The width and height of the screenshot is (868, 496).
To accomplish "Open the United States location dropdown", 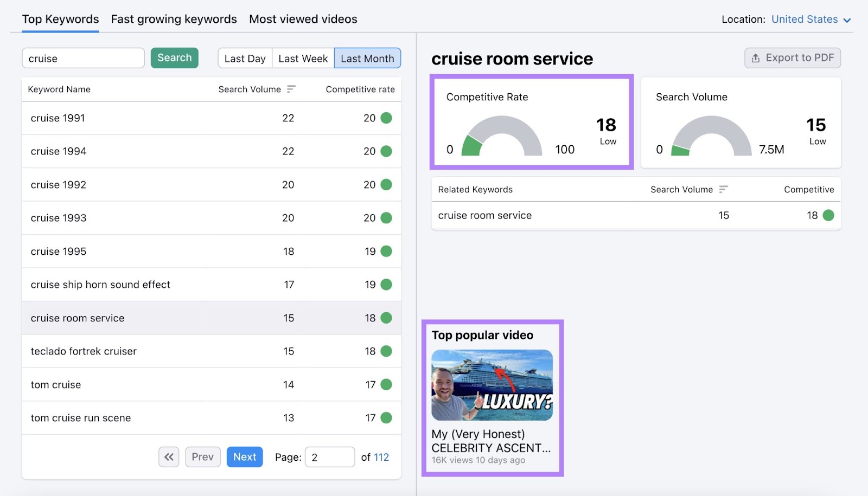I will pyautogui.click(x=804, y=19).
